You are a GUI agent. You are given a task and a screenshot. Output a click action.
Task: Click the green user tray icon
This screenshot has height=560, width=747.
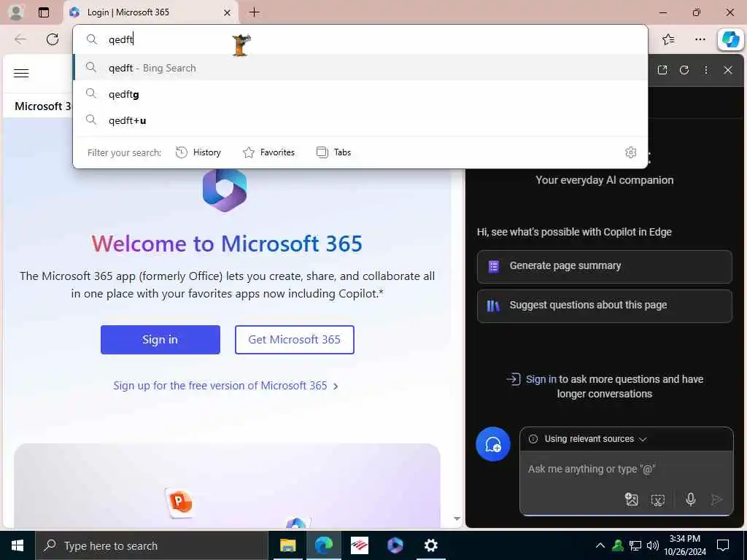point(617,545)
